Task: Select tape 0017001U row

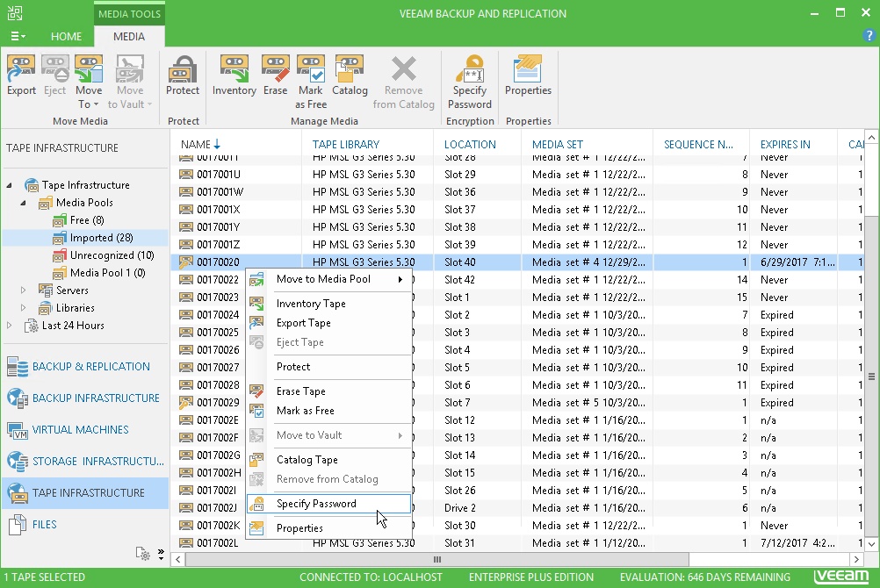Action: click(x=517, y=175)
